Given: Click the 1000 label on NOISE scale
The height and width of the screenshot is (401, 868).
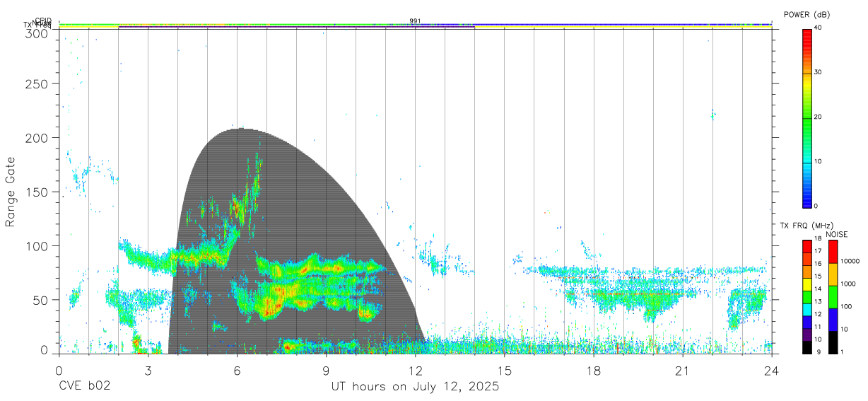Looking at the screenshot, I should [x=848, y=284].
